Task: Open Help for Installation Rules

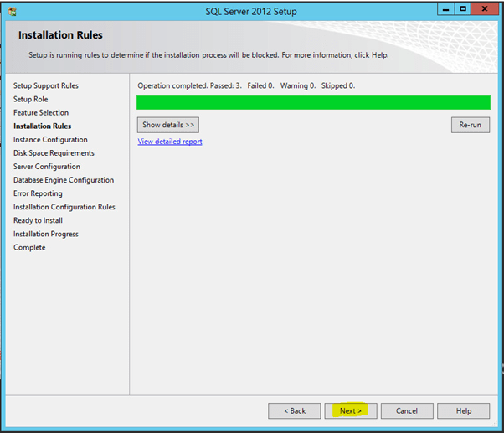Action: [x=464, y=411]
